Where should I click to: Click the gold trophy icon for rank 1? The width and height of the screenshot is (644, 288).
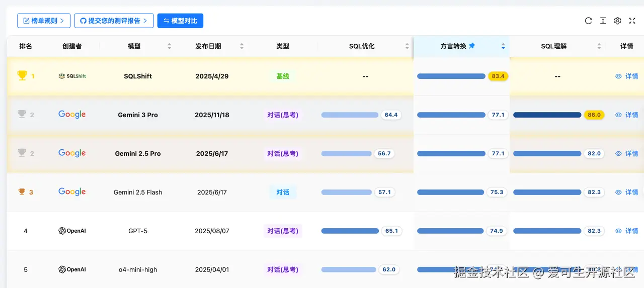pos(22,76)
